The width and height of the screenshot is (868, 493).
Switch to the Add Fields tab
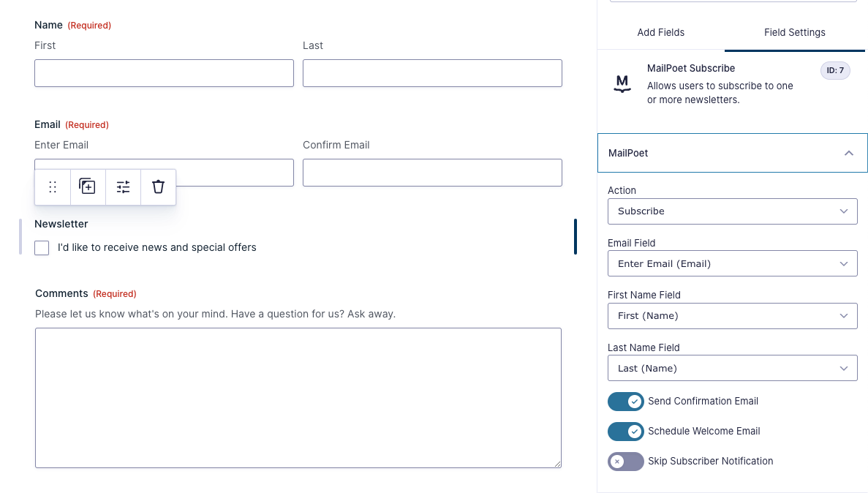point(661,32)
